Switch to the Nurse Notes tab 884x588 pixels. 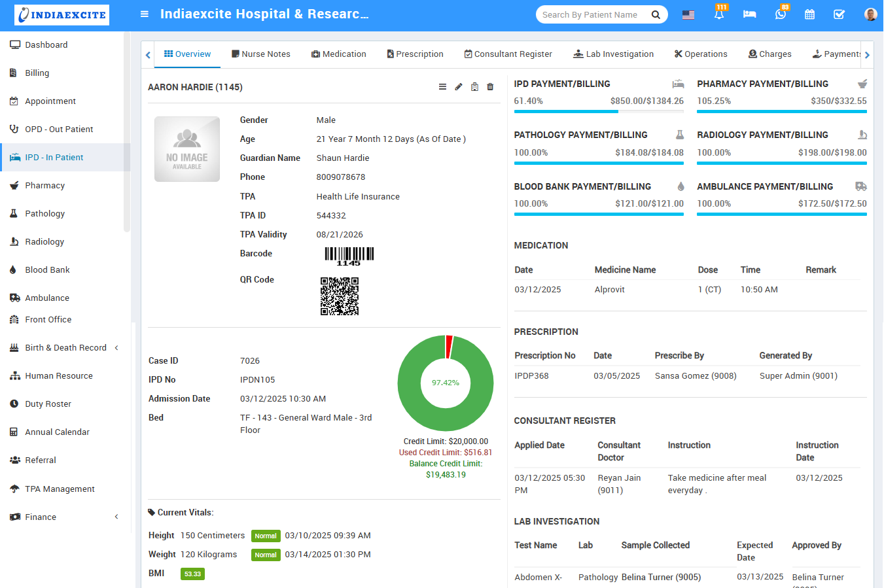(x=260, y=54)
